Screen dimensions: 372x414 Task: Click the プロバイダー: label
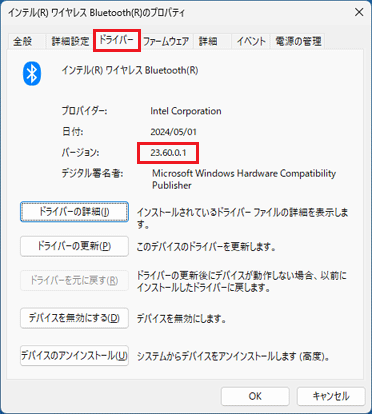point(84,111)
